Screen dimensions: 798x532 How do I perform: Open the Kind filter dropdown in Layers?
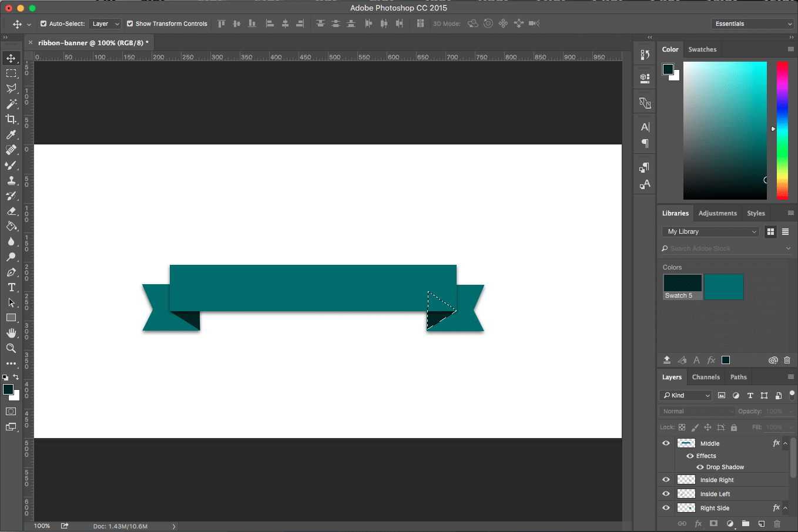tap(685, 395)
